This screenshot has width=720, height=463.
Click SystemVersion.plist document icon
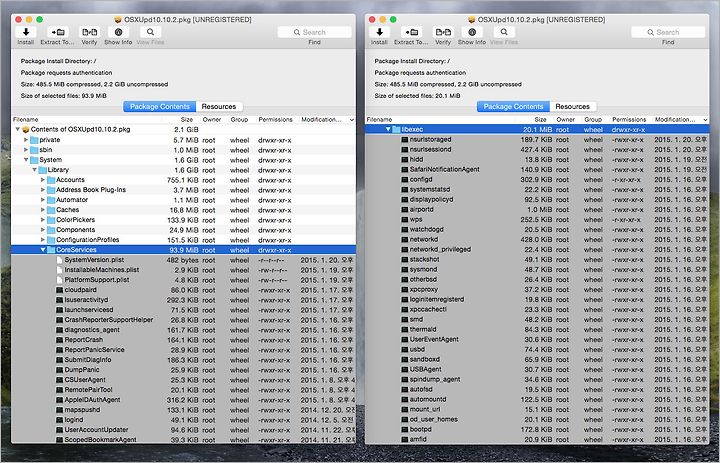[x=59, y=260]
